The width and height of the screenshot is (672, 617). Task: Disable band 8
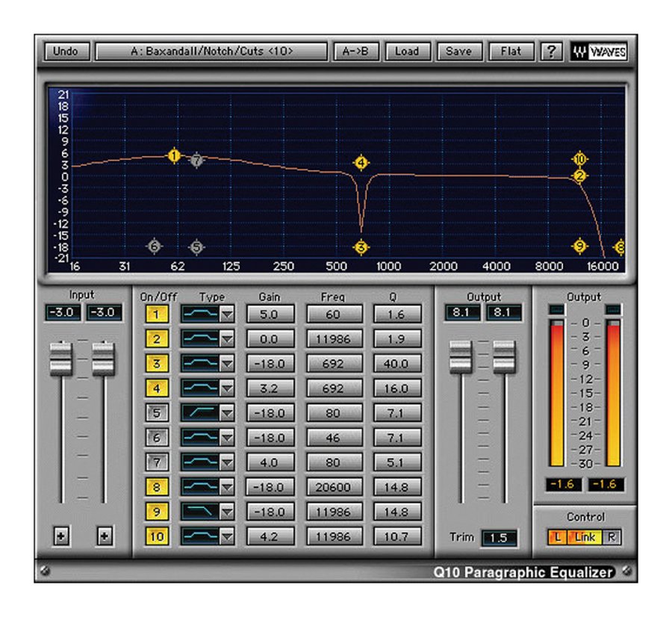click(x=157, y=487)
